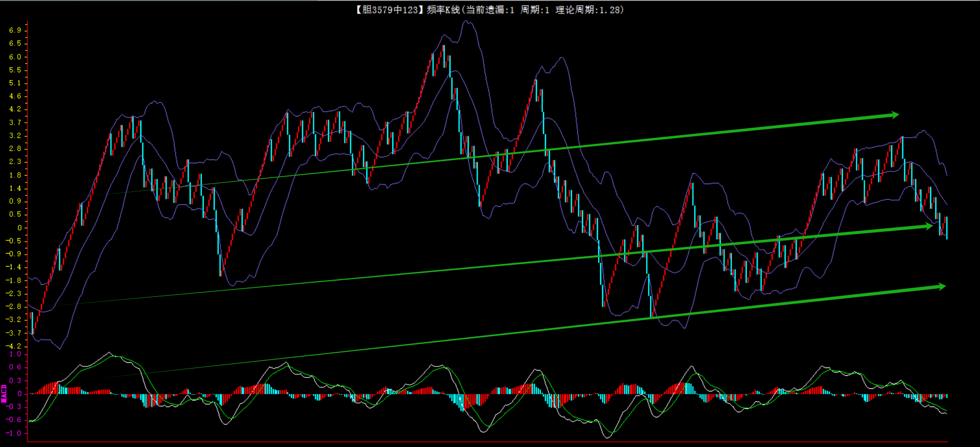The image size is (980, 447).
Task: Click the 3.7 label on the price axis
Action: pyautogui.click(x=15, y=122)
